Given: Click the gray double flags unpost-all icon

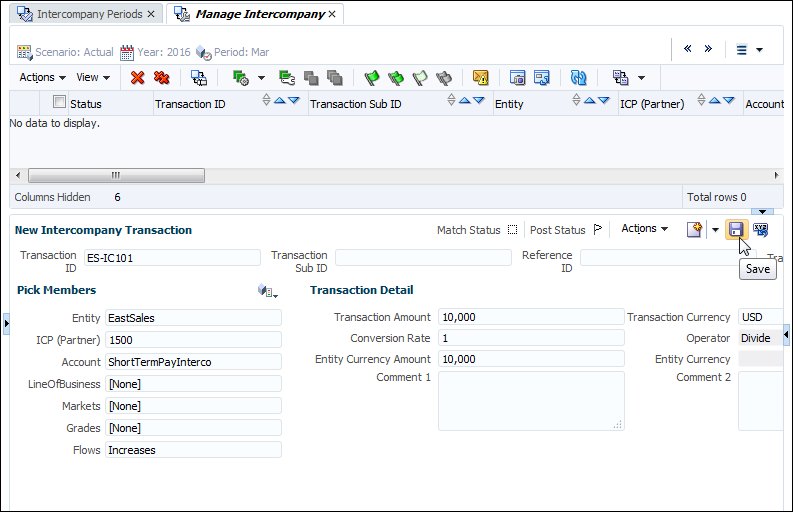Looking at the screenshot, I should pos(444,77).
